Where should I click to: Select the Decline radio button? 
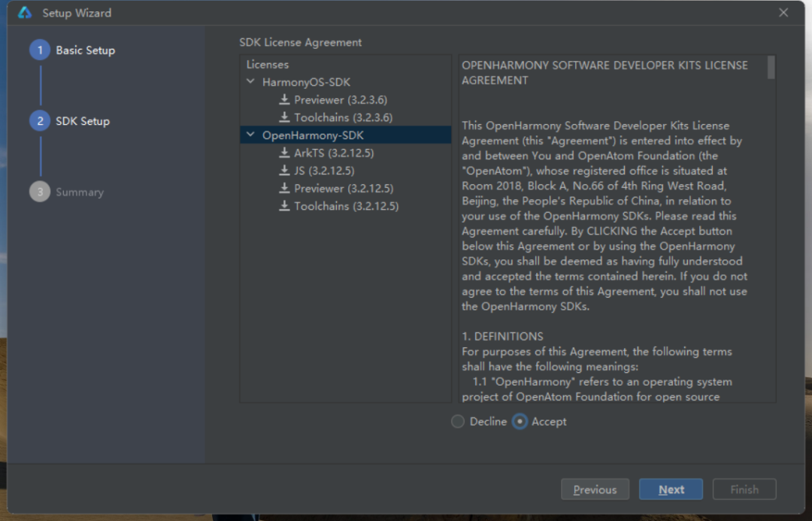458,422
